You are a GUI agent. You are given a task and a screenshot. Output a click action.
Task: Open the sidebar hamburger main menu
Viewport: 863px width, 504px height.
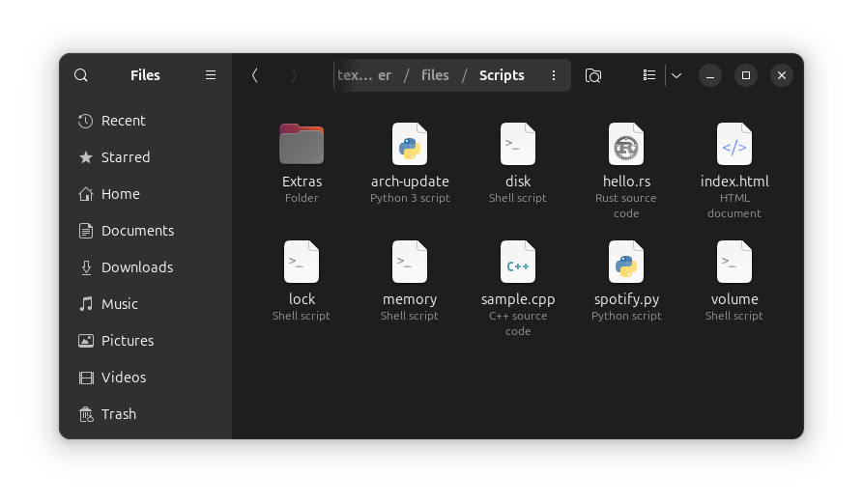(x=211, y=75)
